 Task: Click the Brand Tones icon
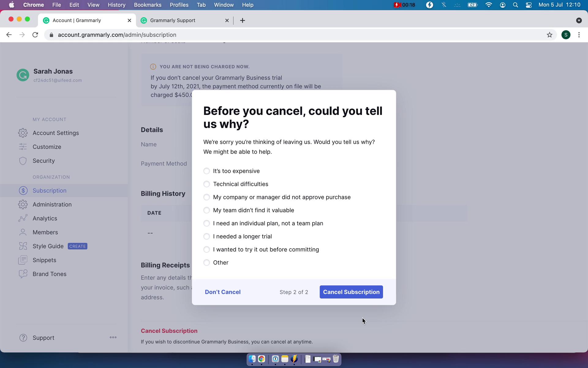23,274
